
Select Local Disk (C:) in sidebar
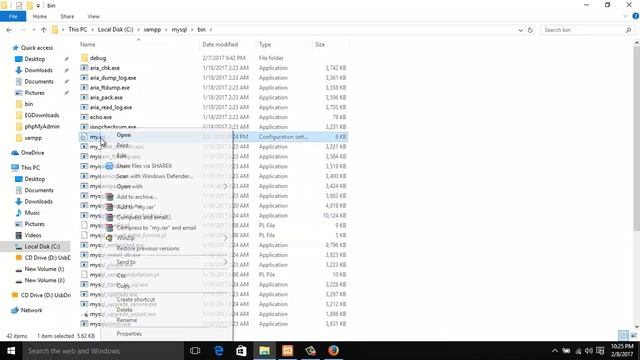[42, 247]
